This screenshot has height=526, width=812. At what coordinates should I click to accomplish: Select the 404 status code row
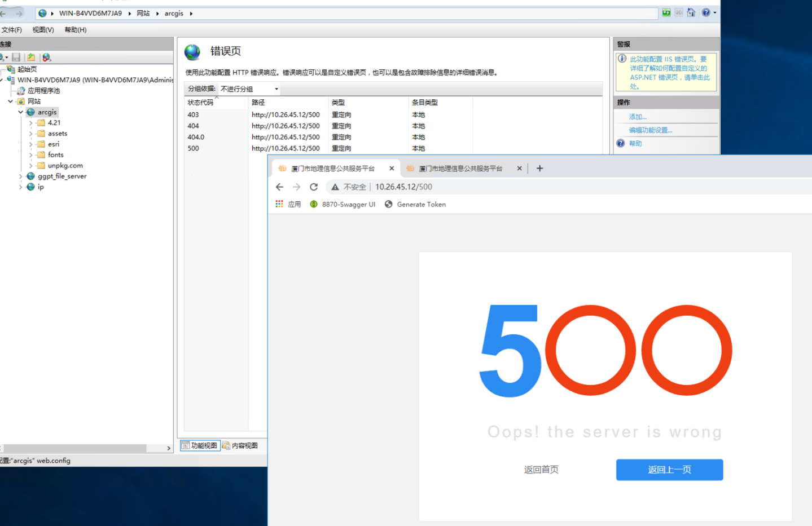point(194,126)
